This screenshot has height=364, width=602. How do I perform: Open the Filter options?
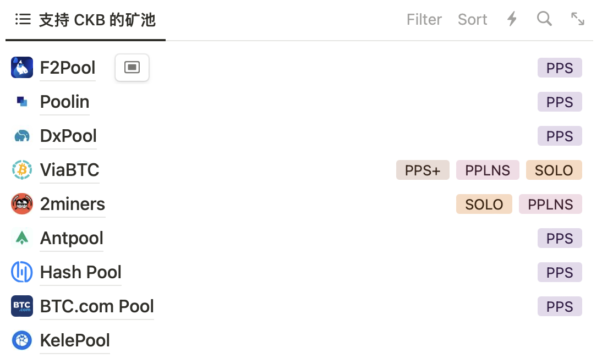424,20
